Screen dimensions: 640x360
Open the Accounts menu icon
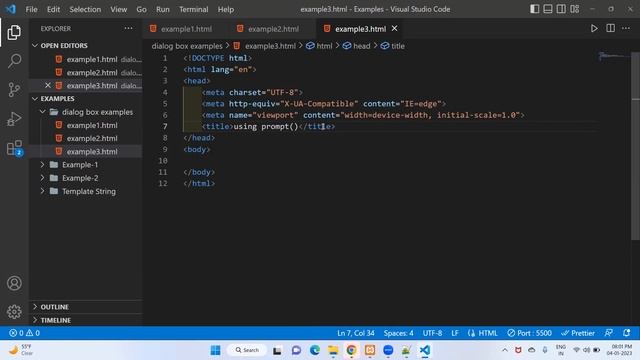coord(14,283)
